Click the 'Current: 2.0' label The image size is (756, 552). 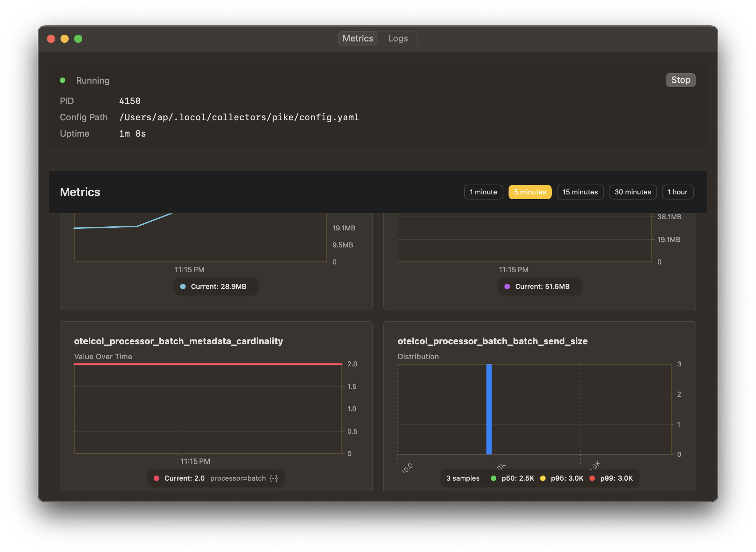[184, 478]
